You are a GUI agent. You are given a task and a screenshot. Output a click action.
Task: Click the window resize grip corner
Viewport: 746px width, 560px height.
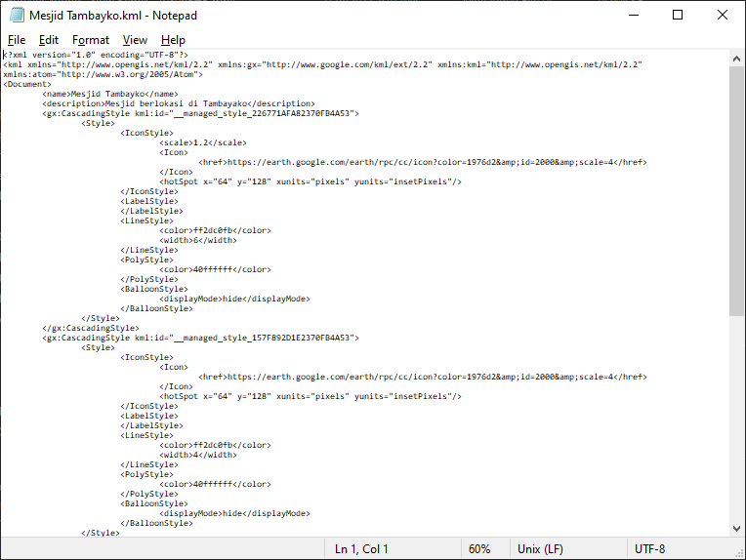(739, 553)
